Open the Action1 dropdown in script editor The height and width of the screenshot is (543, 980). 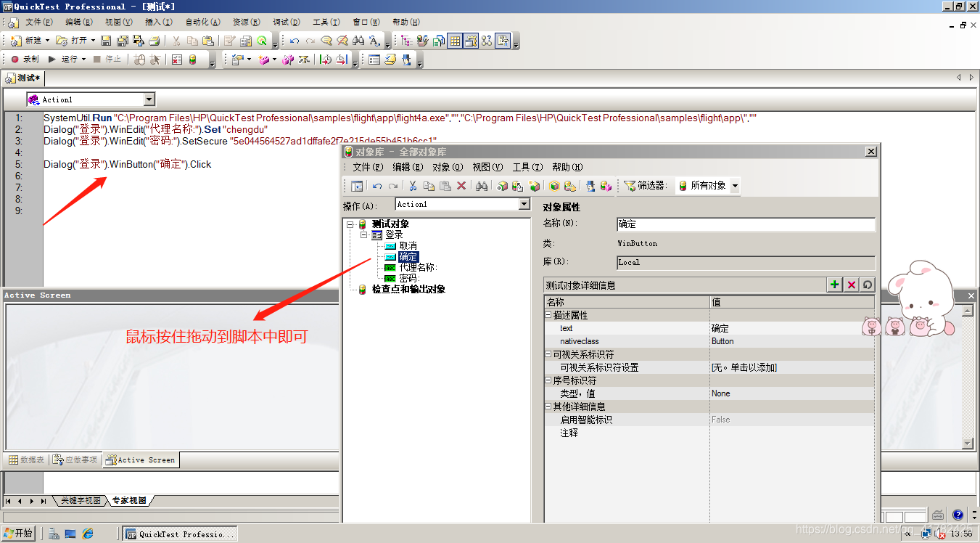(149, 99)
